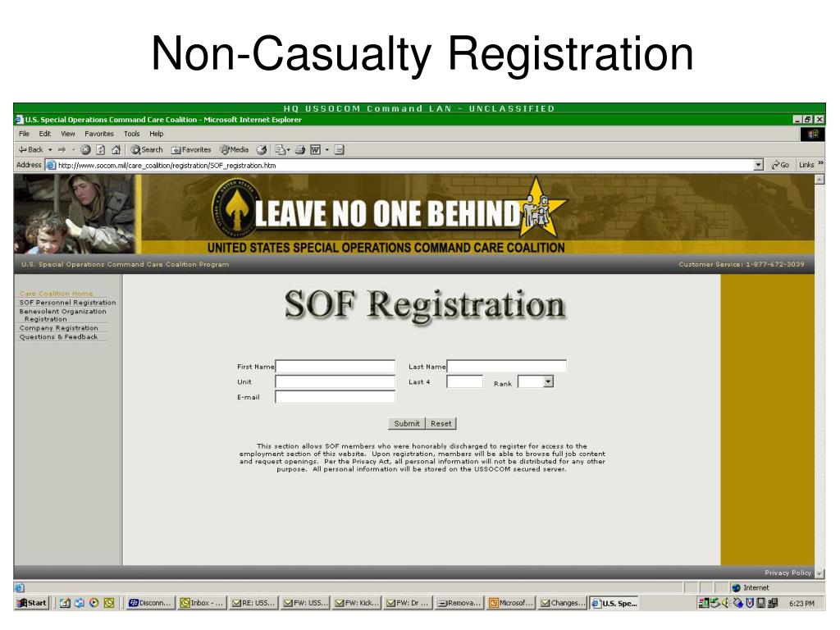Click the Go button beside address bar

[x=780, y=165]
